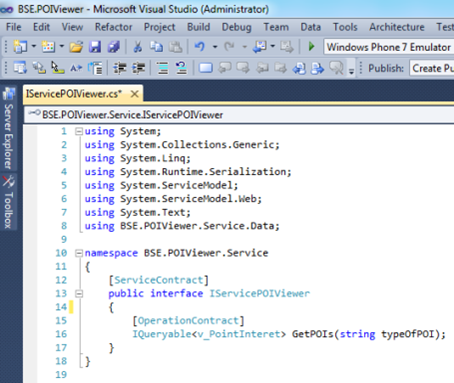Click OperationContract attribute on line 15
Image resolution: width=454 pixels, height=383 pixels.
point(188,321)
